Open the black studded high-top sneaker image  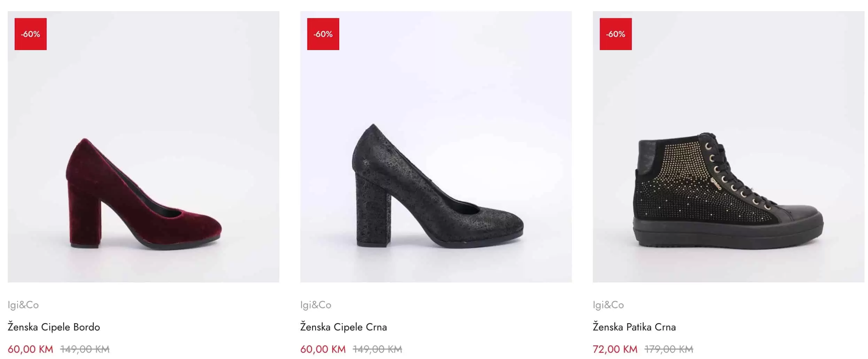coord(728,146)
